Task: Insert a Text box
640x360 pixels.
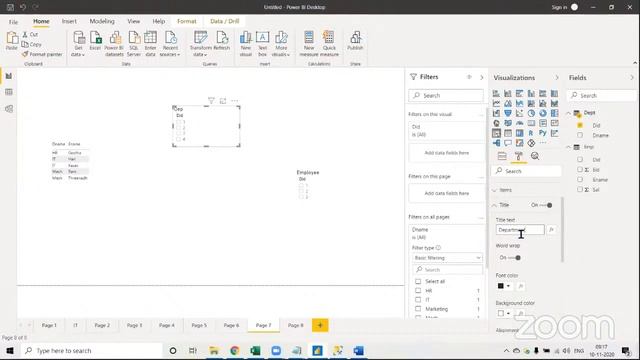Action: pos(262,44)
